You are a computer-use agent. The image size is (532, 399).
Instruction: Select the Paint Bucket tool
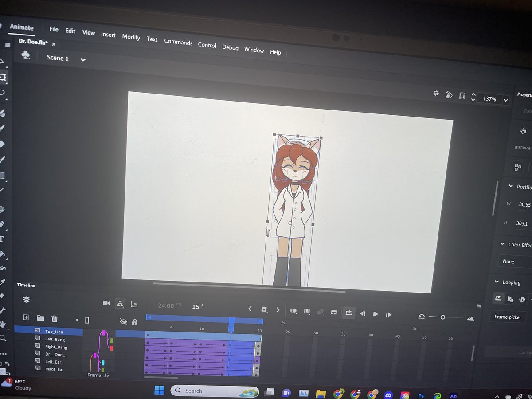(x=2, y=254)
